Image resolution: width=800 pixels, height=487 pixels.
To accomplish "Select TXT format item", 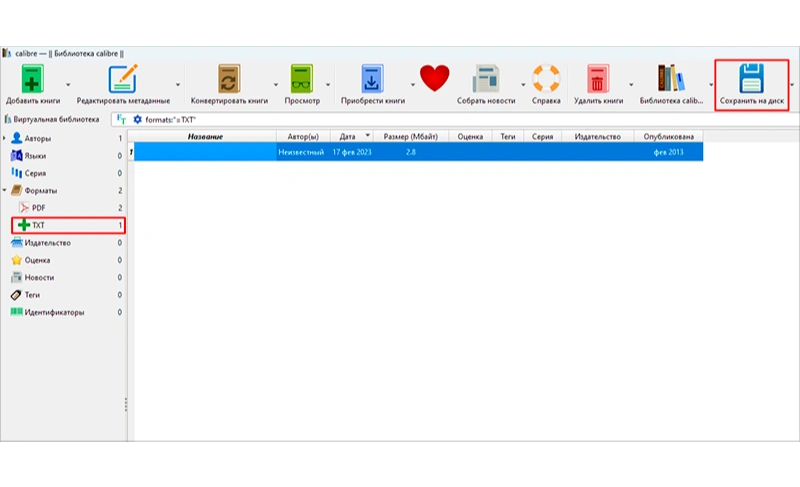I will pyautogui.click(x=68, y=225).
